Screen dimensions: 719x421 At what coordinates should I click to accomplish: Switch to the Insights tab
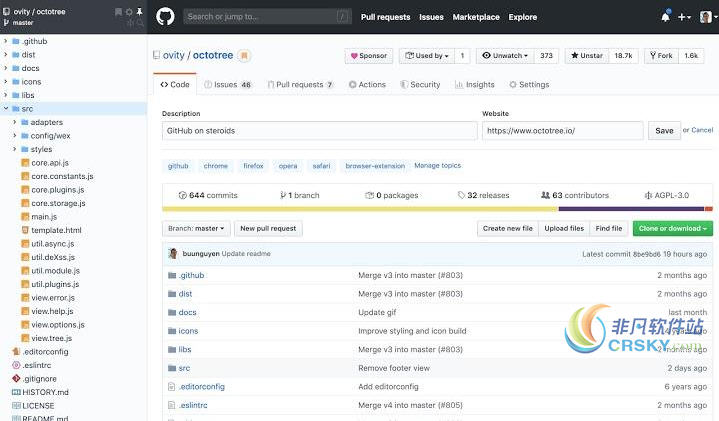475,84
